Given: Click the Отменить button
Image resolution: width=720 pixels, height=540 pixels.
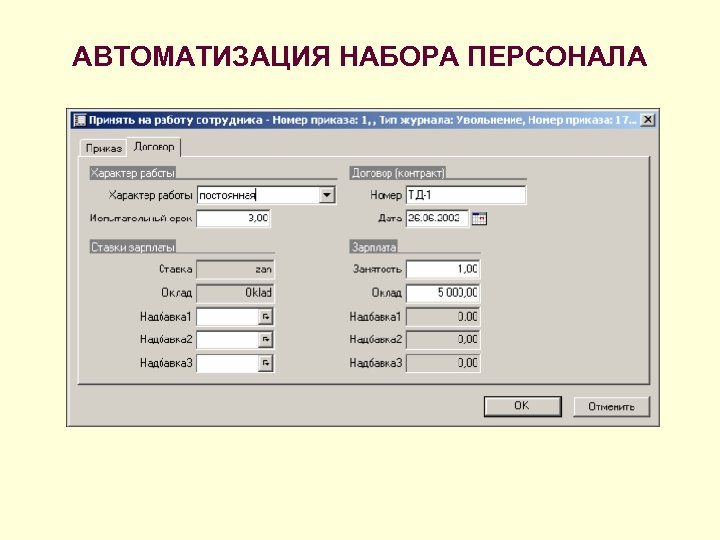Looking at the screenshot, I should coord(612,407).
